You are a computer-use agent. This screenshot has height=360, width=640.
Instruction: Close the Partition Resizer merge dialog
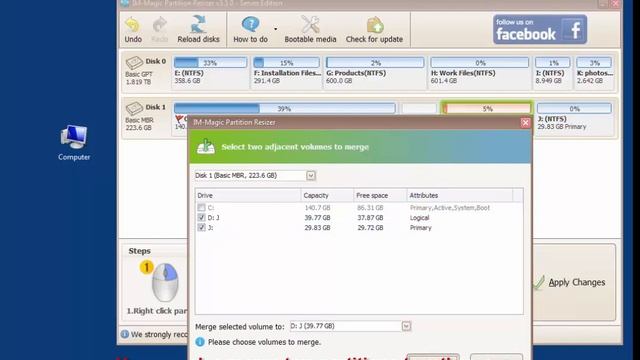point(525,122)
